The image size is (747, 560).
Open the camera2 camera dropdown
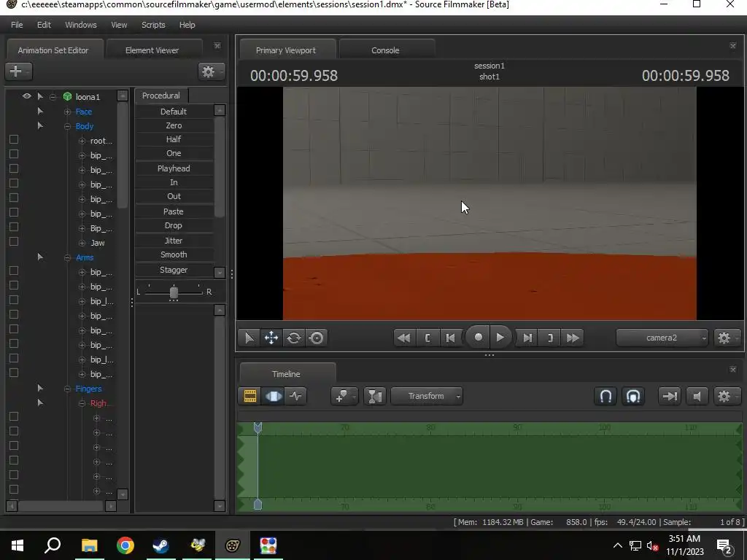(662, 338)
